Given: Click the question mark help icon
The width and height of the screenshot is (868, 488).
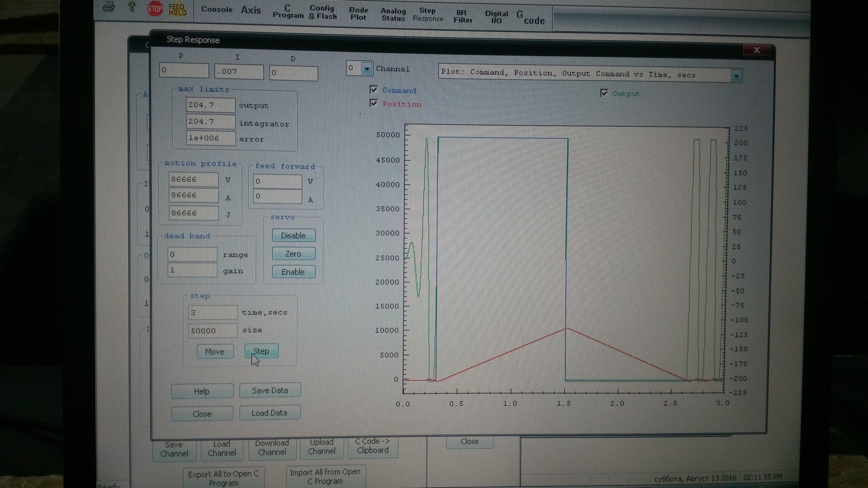Looking at the screenshot, I should 132,7.
